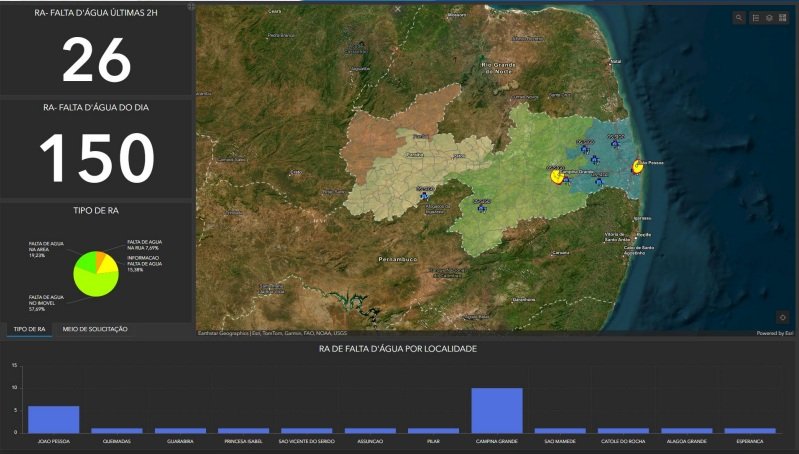The width and height of the screenshot is (799, 454).
Task: Click the blue marker near Patos
Action: (x=425, y=196)
